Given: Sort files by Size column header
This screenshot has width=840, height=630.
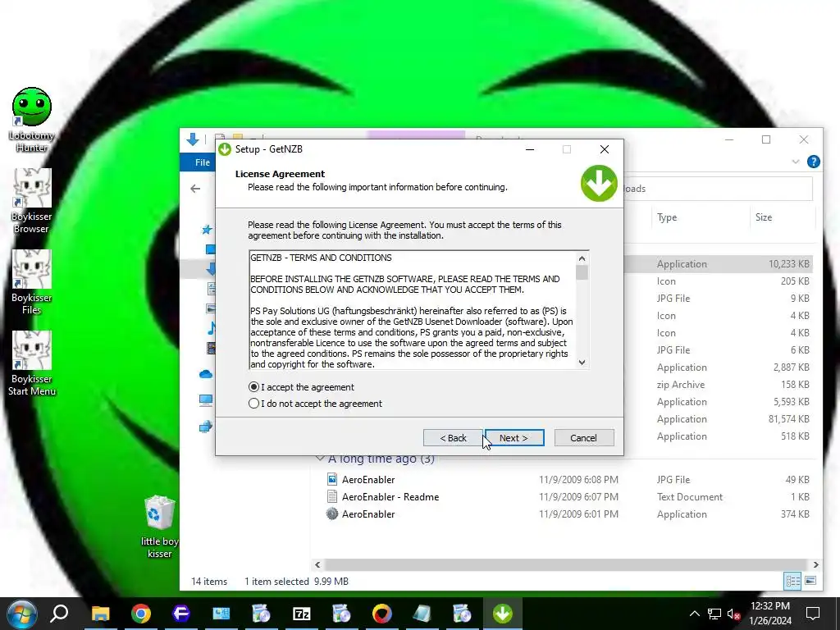Looking at the screenshot, I should click(764, 217).
